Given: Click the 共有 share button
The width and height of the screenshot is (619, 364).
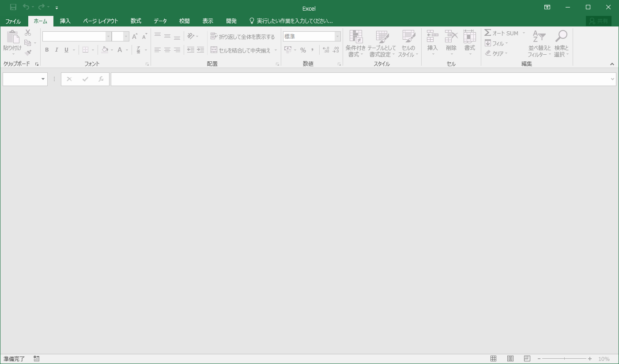Looking at the screenshot, I should pos(599,21).
